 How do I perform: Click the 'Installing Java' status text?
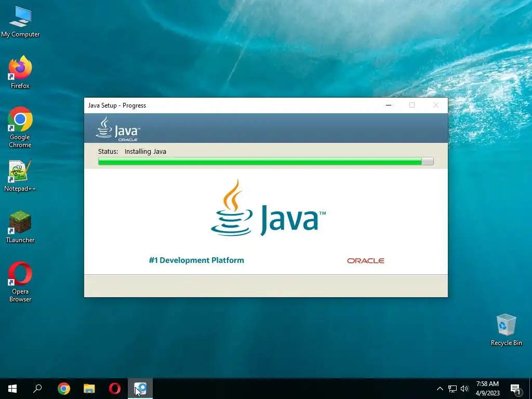[x=145, y=152]
